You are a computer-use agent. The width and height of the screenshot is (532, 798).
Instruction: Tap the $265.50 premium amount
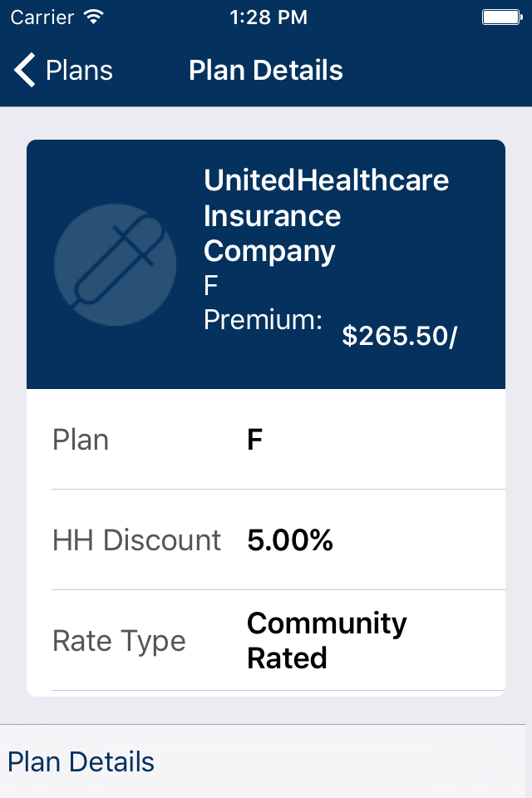coord(399,336)
